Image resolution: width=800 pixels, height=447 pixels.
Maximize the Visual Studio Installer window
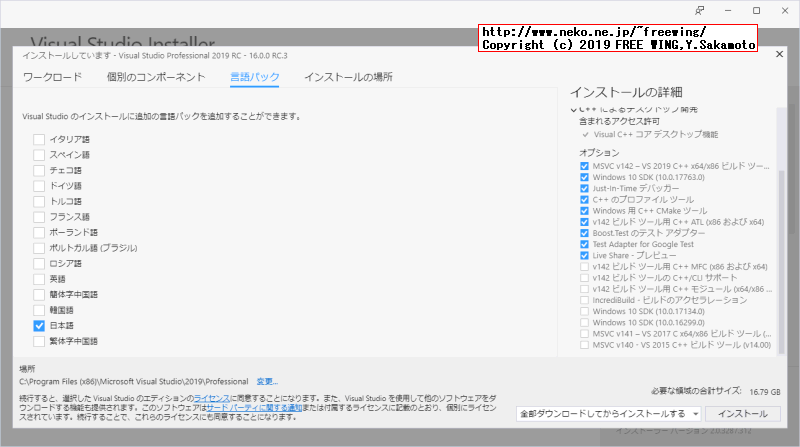757,11
